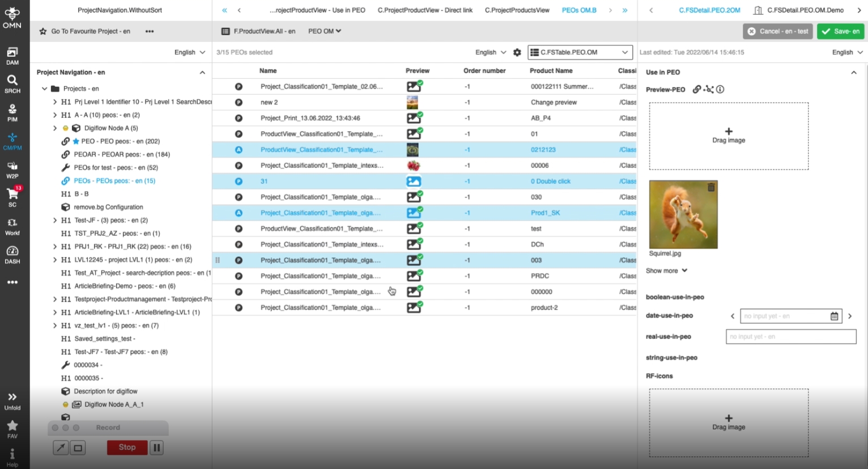Click the table settings gear icon
This screenshot has height=469, width=868.
pos(517,52)
